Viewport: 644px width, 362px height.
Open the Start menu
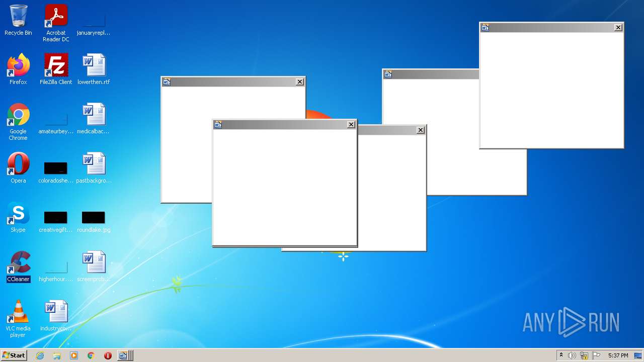tap(14, 355)
